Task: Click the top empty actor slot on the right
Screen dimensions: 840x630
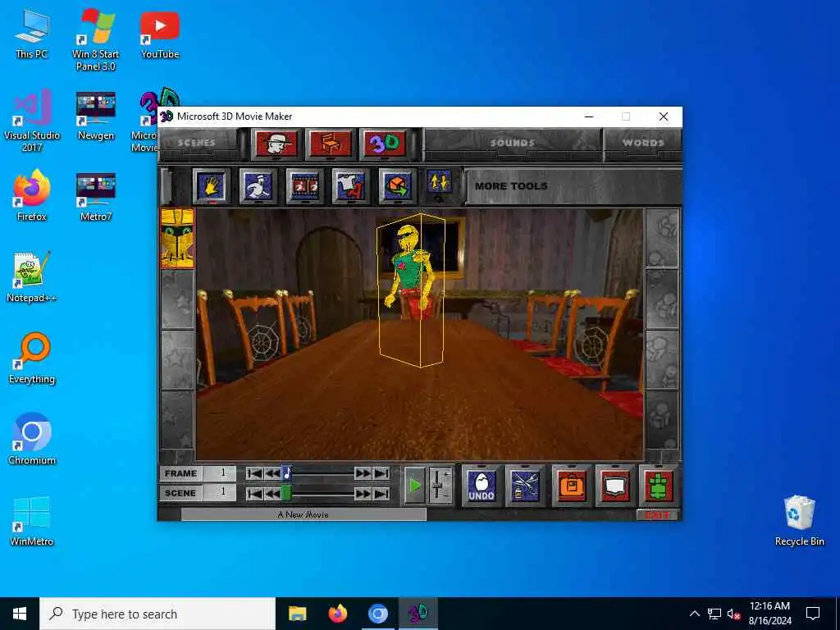Action: [662, 239]
